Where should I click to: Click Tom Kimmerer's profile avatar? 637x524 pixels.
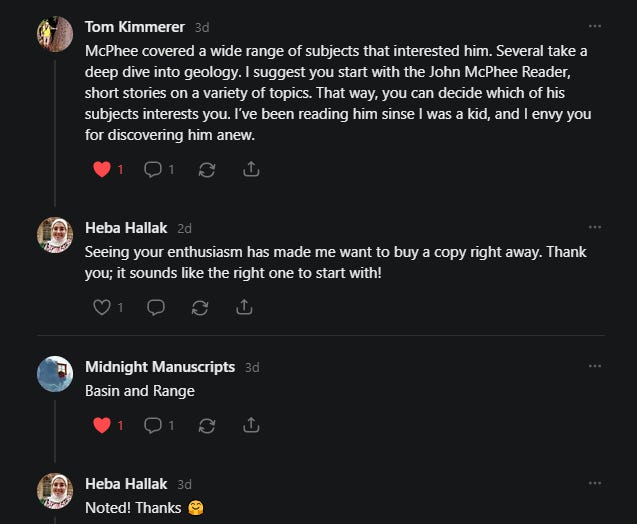(x=55, y=34)
